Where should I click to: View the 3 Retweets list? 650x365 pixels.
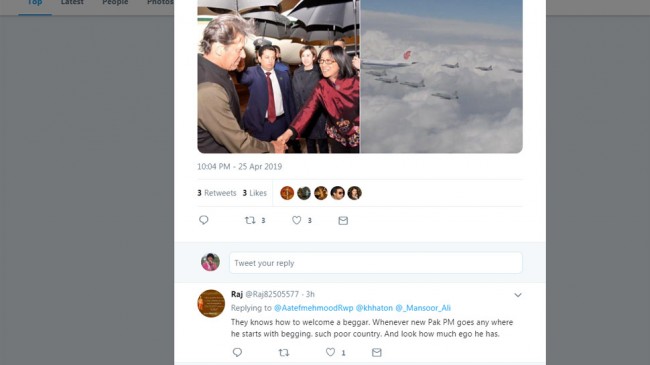click(x=216, y=193)
